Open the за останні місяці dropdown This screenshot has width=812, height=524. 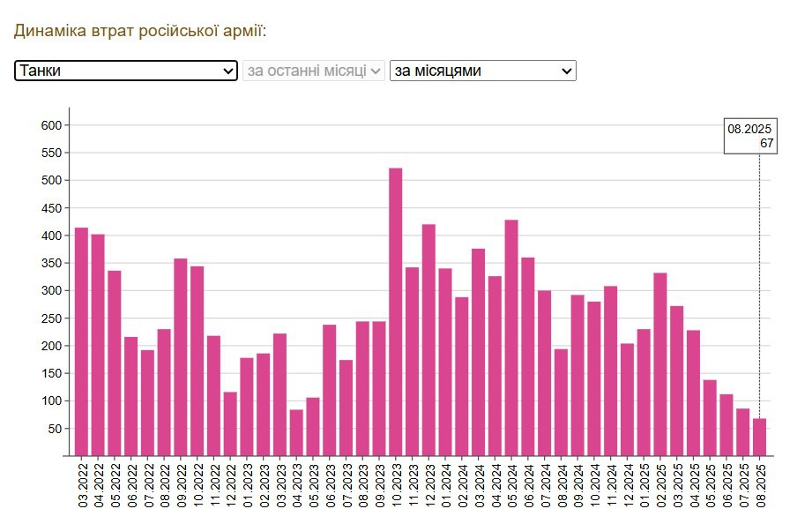tap(314, 71)
